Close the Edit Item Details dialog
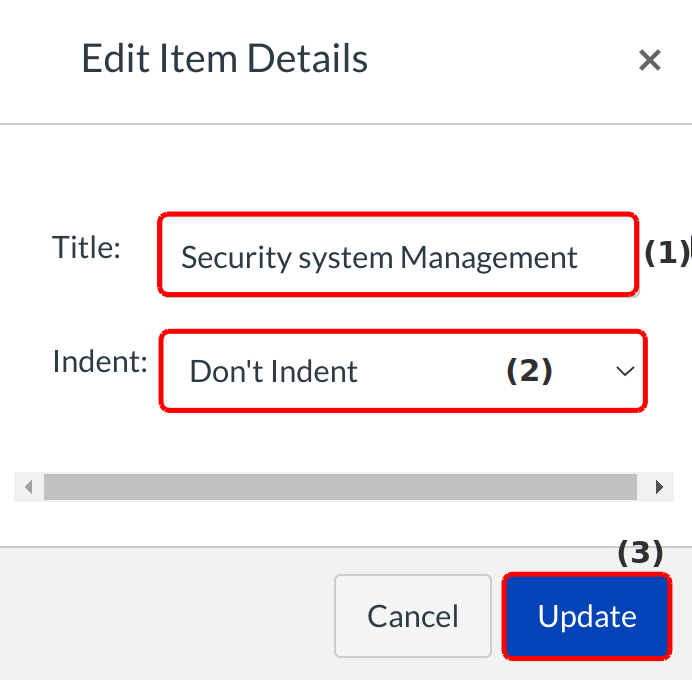Image resolution: width=692 pixels, height=680 pixels. tap(650, 61)
